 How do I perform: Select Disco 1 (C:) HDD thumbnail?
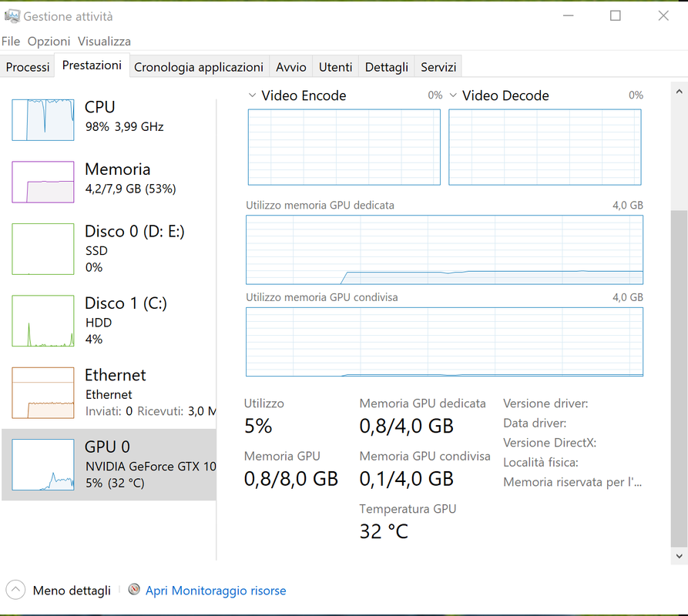pyautogui.click(x=43, y=321)
